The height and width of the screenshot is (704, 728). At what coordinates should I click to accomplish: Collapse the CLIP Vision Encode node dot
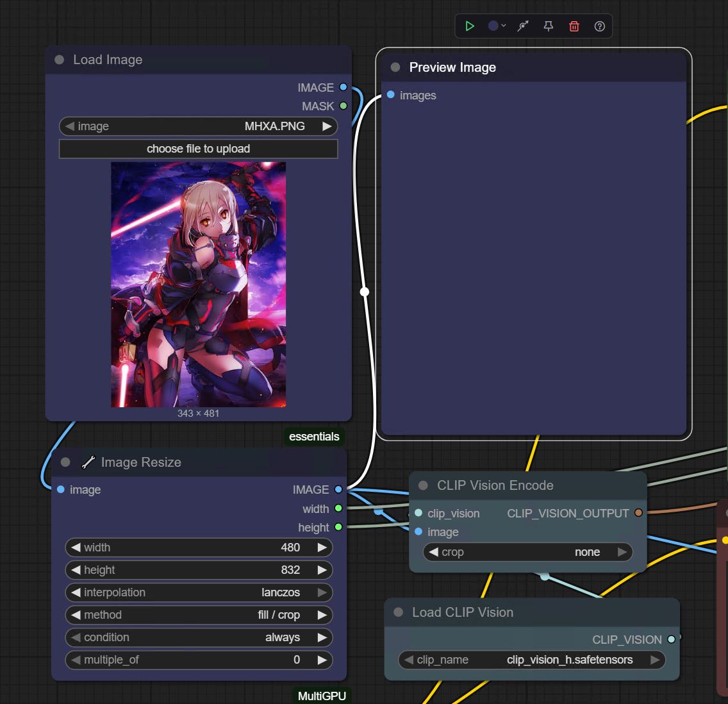(423, 485)
